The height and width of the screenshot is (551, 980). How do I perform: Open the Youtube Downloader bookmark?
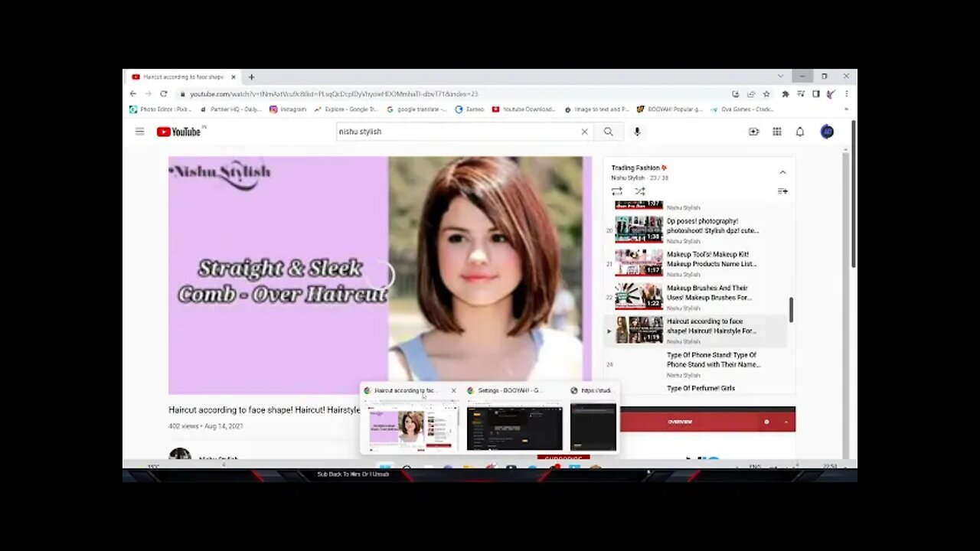click(x=524, y=109)
